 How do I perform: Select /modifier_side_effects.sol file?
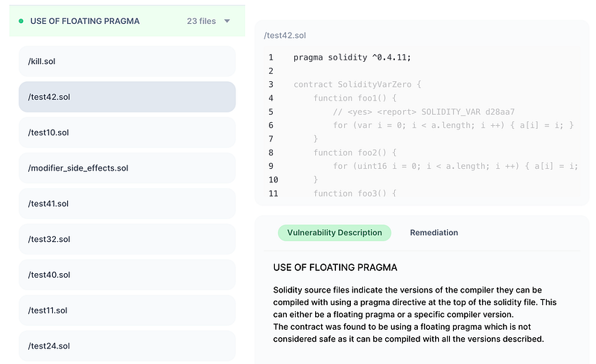tap(127, 168)
